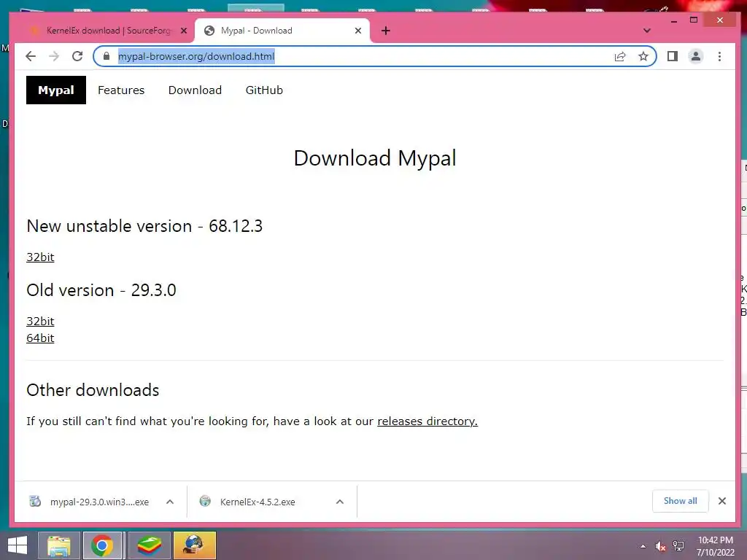
Task: Open the browser side panel
Action: (672, 56)
